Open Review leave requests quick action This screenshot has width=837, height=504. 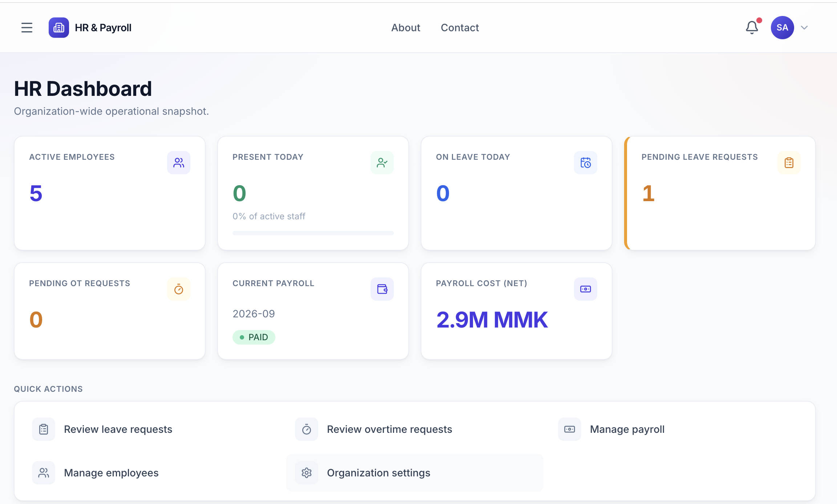pos(152,429)
